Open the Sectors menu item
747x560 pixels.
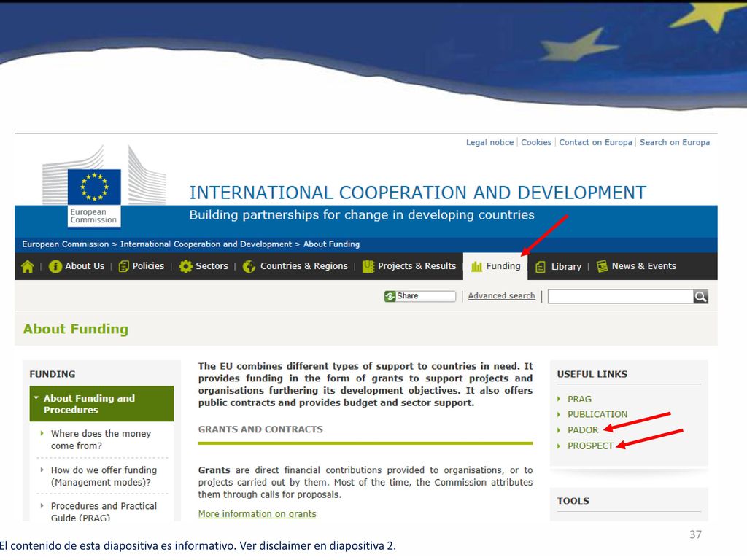pyautogui.click(x=212, y=266)
